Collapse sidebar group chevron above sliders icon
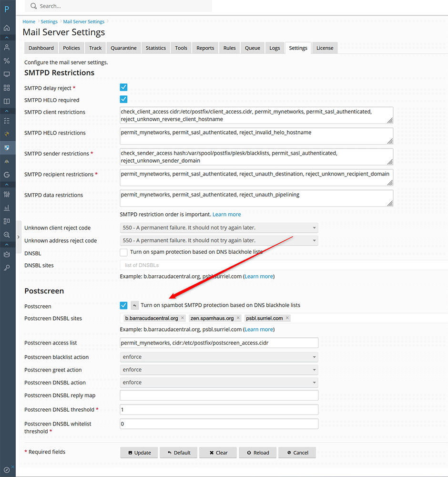 point(7,185)
